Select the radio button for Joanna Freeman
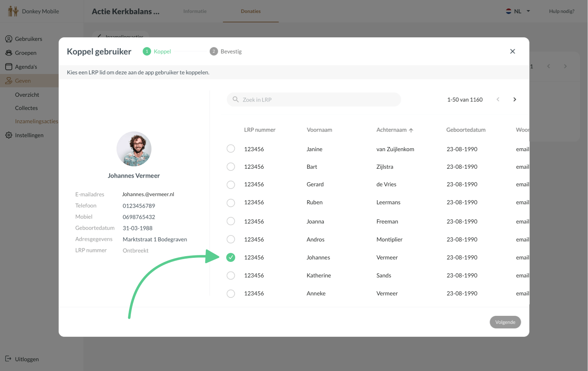 coord(231,221)
